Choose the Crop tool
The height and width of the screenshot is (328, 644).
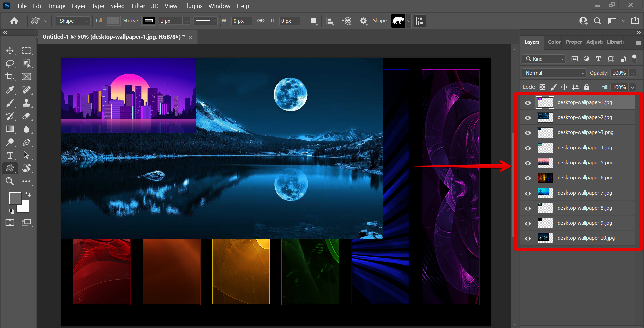(10, 77)
